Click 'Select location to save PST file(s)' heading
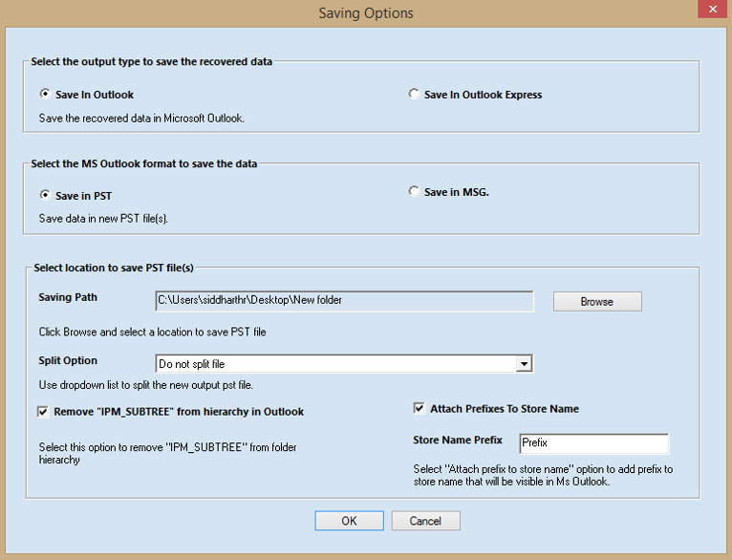The image size is (732, 560). 114,268
